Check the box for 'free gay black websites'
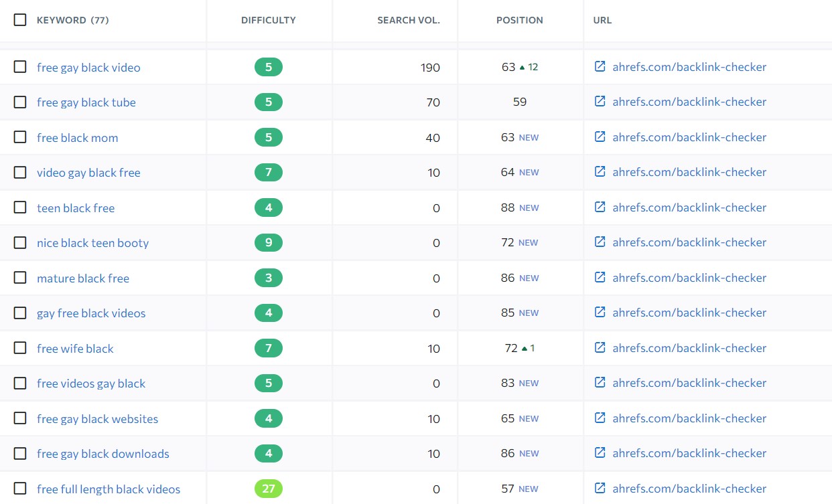 (x=20, y=418)
